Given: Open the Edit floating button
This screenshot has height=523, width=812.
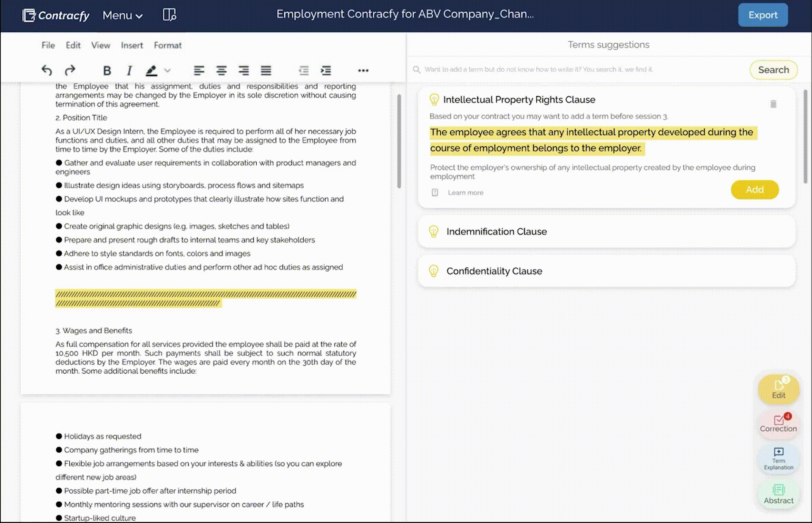Looking at the screenshot, I should click(x=779, y=389).
